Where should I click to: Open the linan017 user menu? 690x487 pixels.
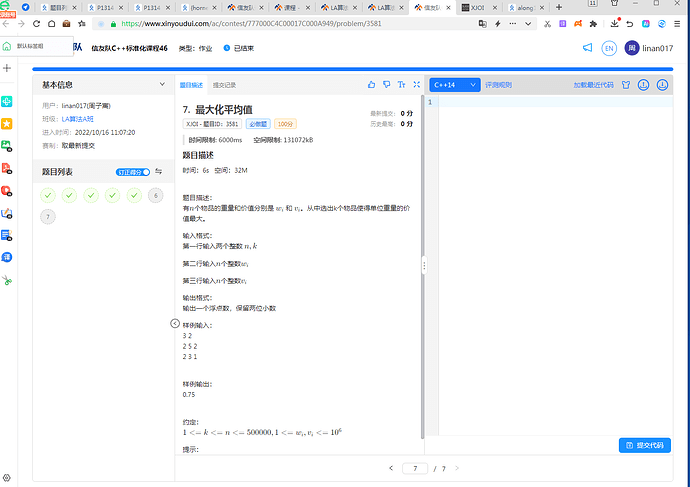coord(649,48)
